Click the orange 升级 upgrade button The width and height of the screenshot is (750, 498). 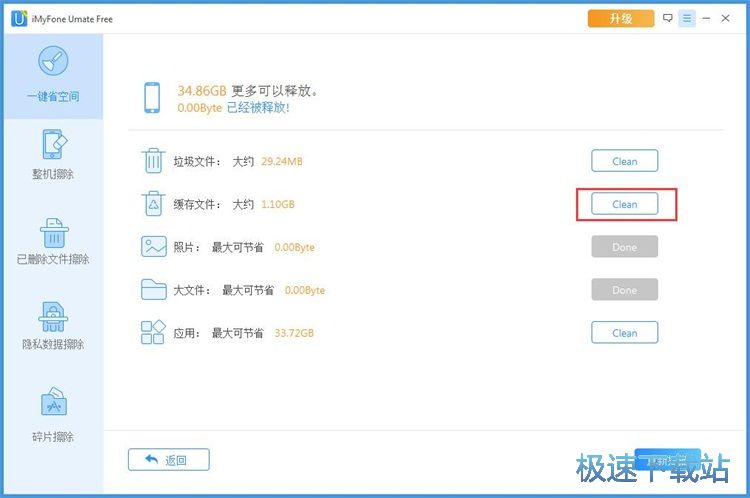point(620,18)
